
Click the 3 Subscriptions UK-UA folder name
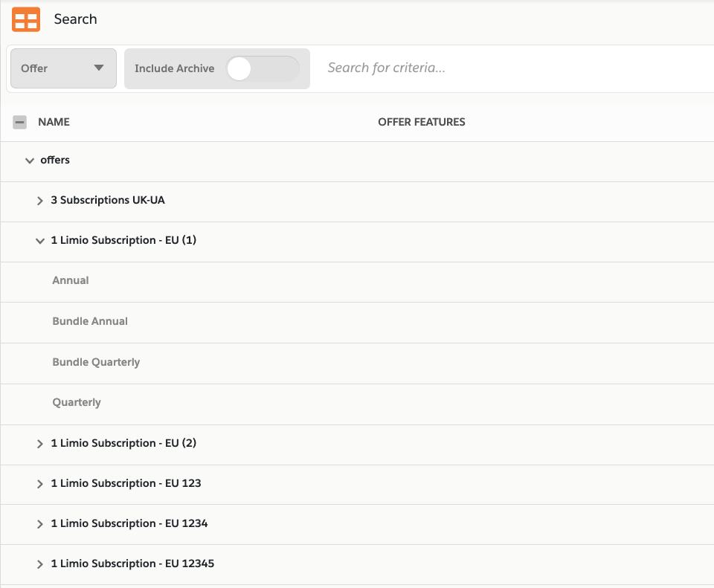[x=108, y=201]
